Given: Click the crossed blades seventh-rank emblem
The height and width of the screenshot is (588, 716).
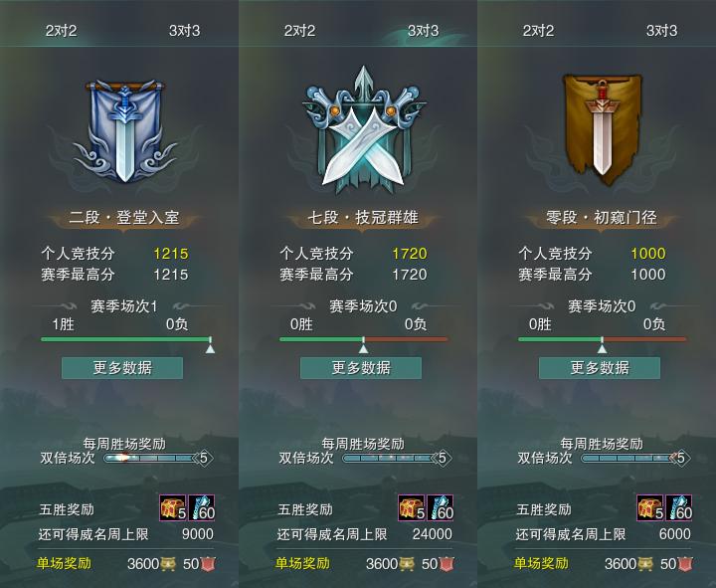Looking at the screenshot, I should point(363,129).
